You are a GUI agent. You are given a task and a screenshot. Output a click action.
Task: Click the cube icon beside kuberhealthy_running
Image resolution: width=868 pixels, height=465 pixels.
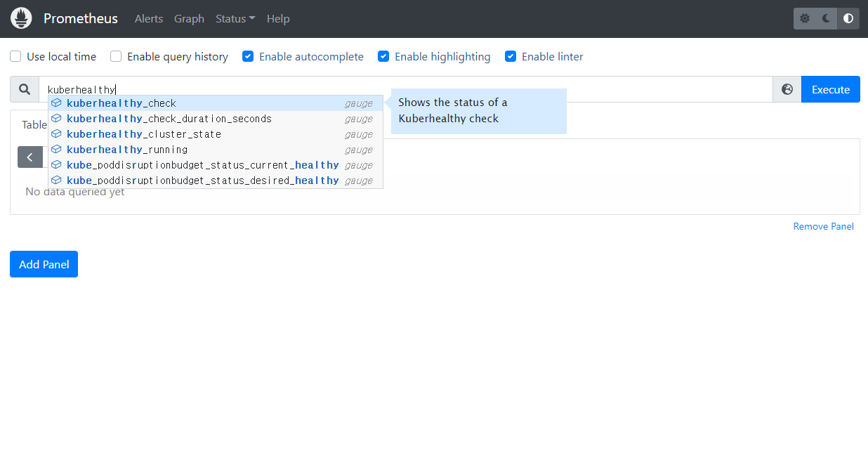coord(56,150)
